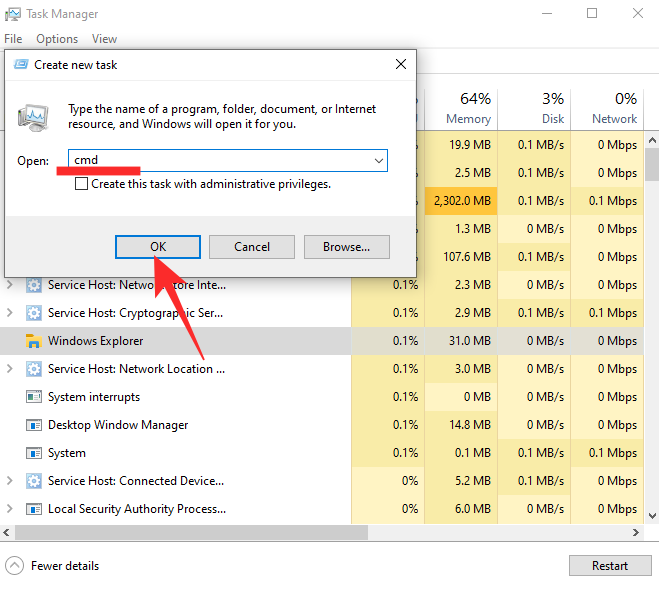This screenshot has height=589, width=659.
Task: Click the Browse... button
Action: pyautogui.click(x=347, y=247)
